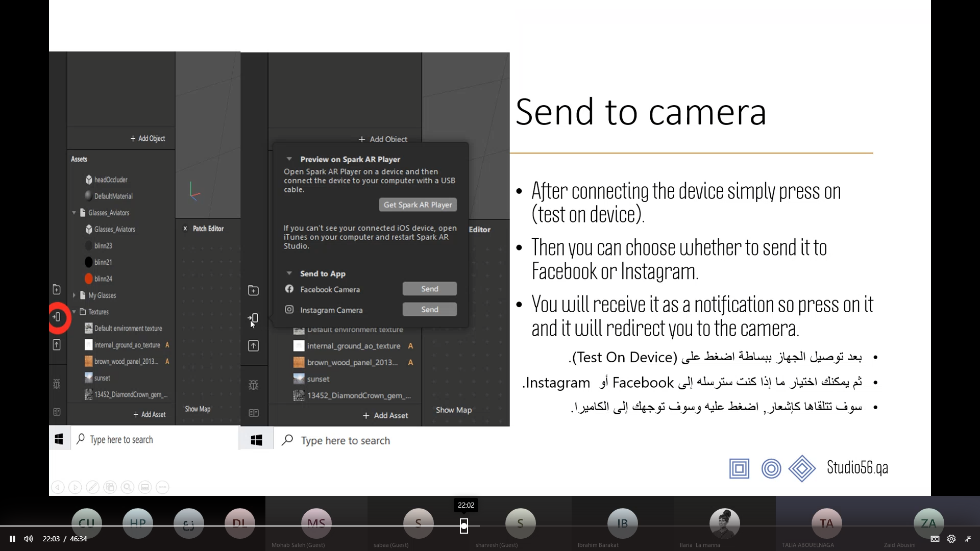Send the effect to Instagram Camera
980x551 pixels.
coord(430,309)
